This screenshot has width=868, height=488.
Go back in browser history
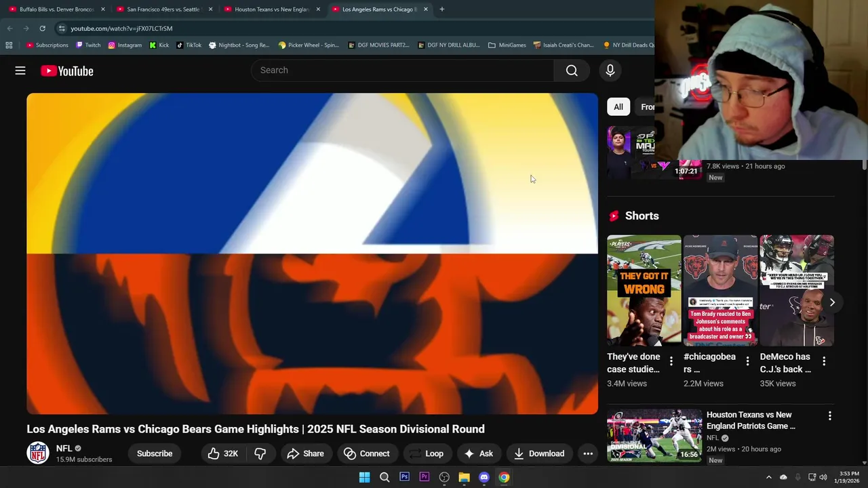point(9,28)
